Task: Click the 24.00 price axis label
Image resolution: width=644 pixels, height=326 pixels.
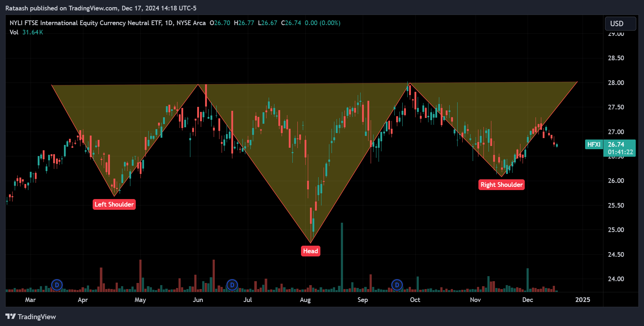Action: click(616, 279)
